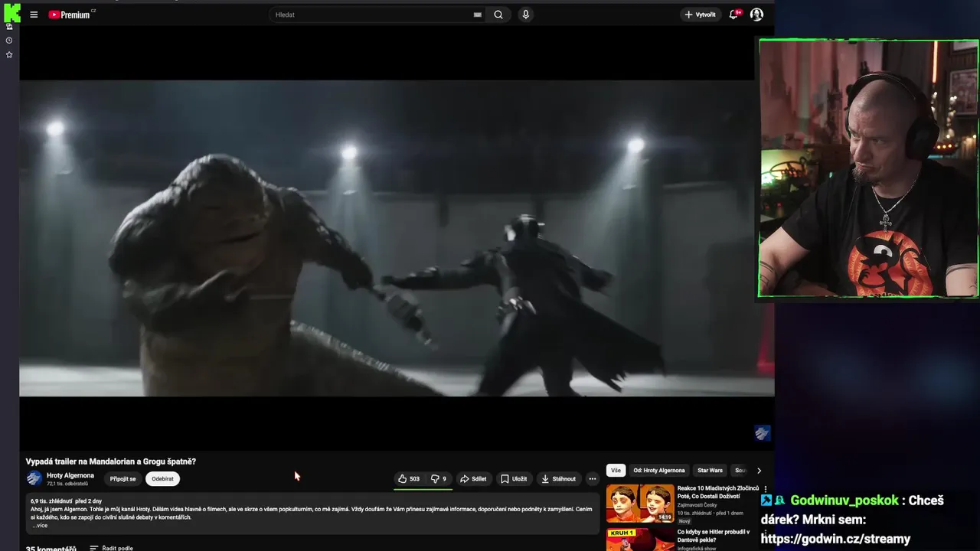Click the video title Vypadá trailer na Mandalorian
The width and height of the screenshot is (980, 551).
[111, 461]
